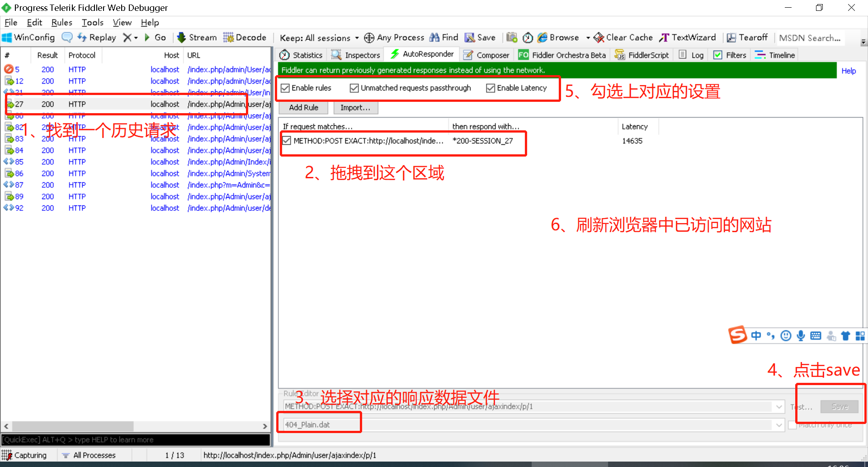Switch to the Composer tab

(x=486, y=55)
